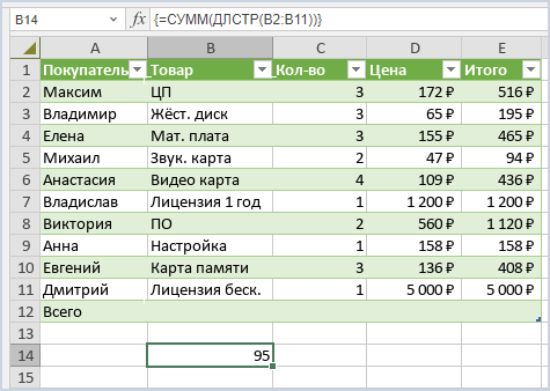Click the cell with Анастасия
This screenshot has width=550, height=391.
94,180
